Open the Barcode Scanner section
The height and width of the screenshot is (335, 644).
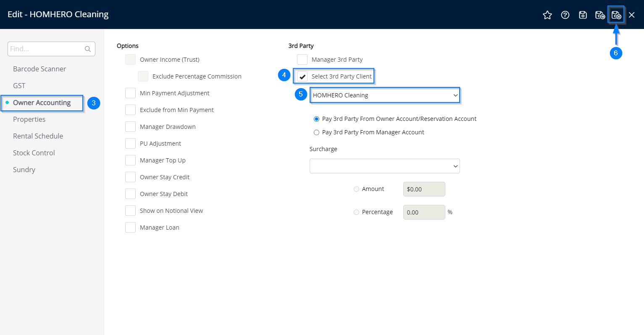[39, 69]
